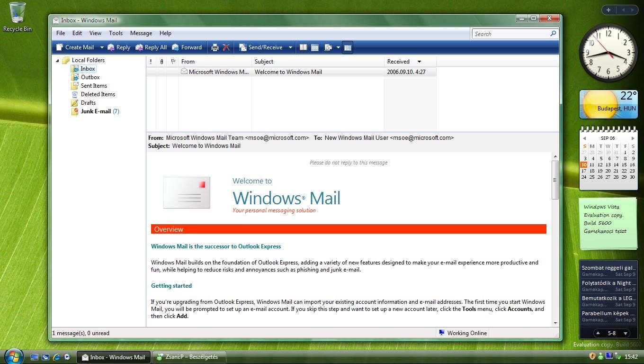Click the Budapest weather gadget
Image resolution: width=644 pixels, height=364 pixels.
tap(608, 104)
